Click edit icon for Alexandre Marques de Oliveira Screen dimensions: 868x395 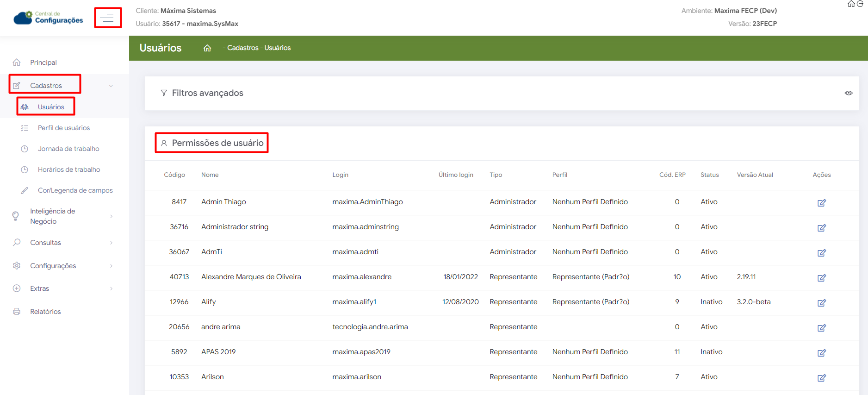821,278
